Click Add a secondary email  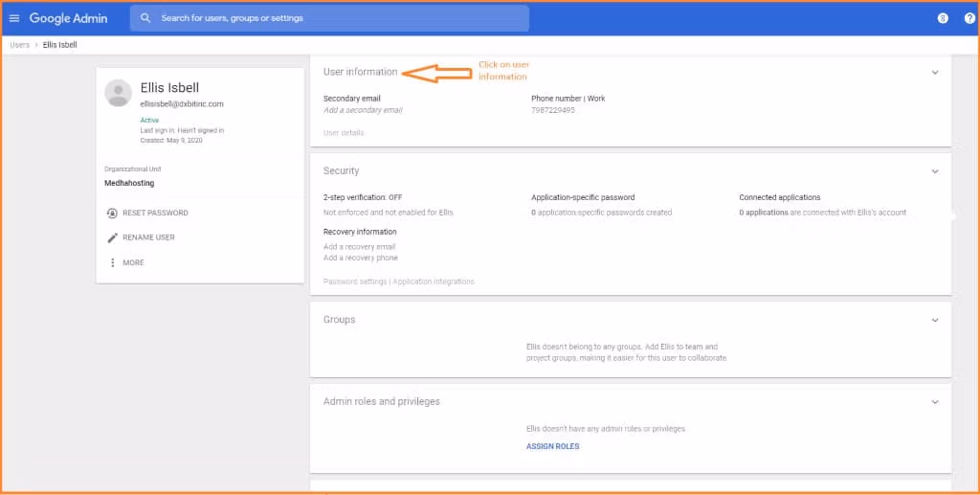[x=363, y=110]
